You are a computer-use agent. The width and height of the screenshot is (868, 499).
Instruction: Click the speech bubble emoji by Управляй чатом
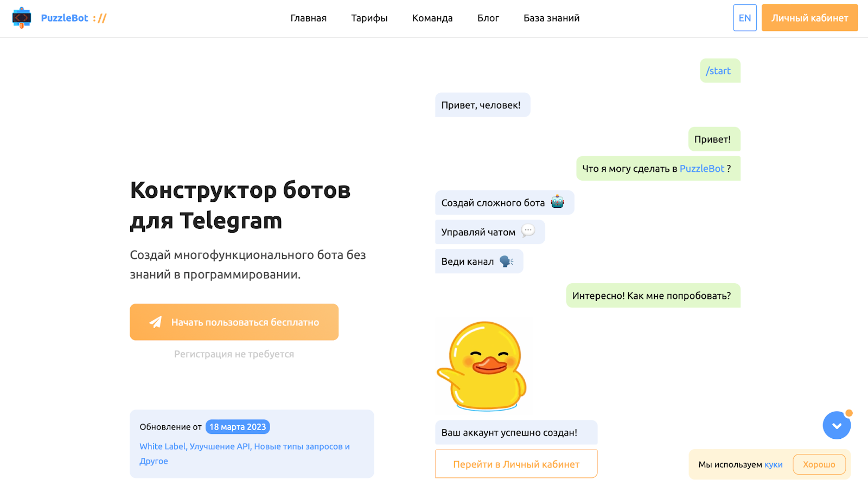pos(528,231)
